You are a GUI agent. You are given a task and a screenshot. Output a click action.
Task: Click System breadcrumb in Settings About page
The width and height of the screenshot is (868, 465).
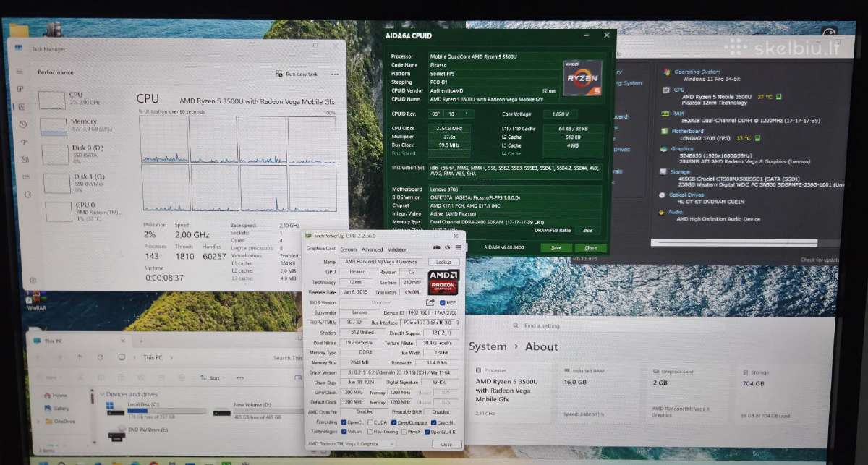488,346
